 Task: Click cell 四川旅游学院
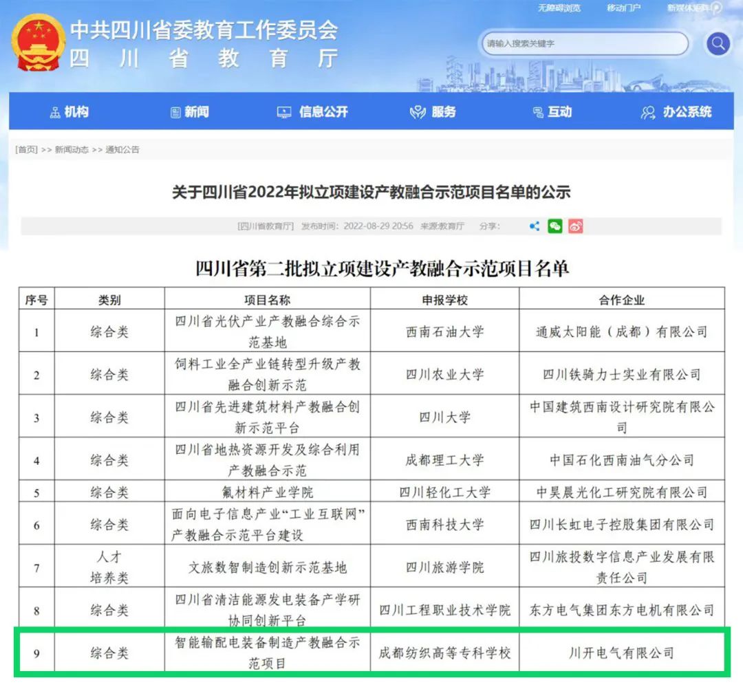[444, 567]
